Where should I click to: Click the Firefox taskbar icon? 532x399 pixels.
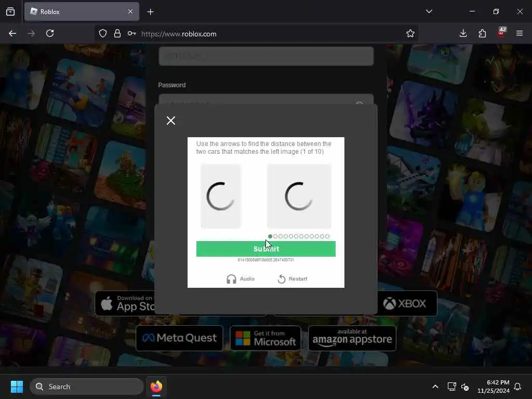pos(156,387)
